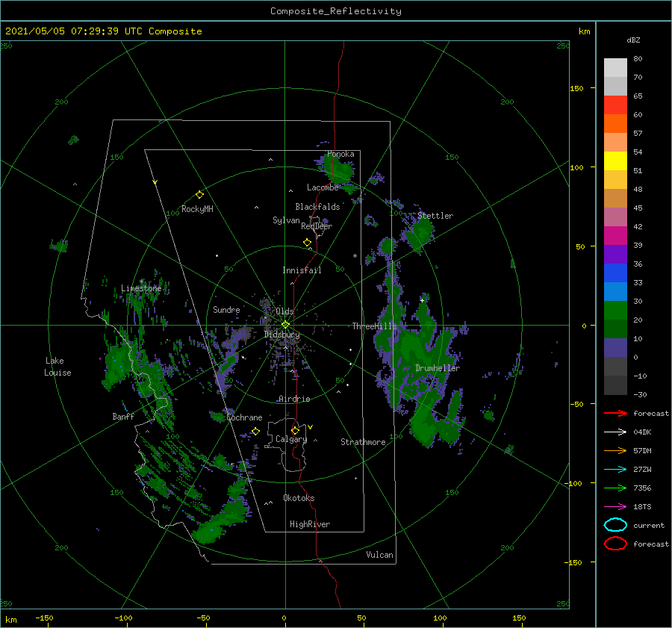Viewport: 672px width, 628px height.
Task: Click the cyan current ellipse legend icon
Action: tap(615, 525)
